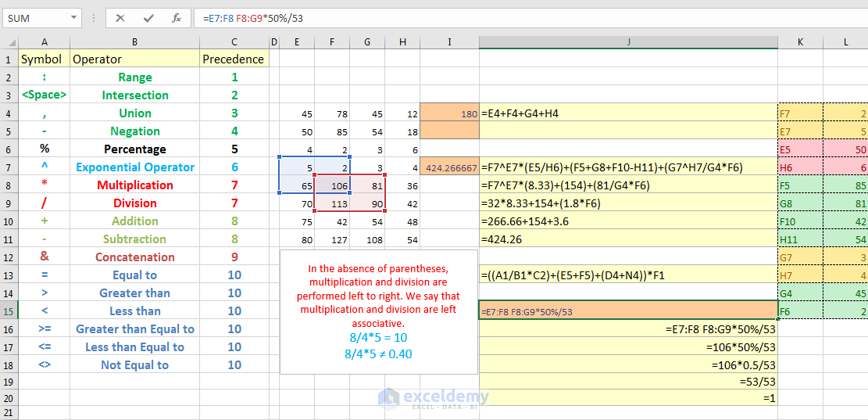
Task: Click the cell with value 65
Action: coord(297,185)
